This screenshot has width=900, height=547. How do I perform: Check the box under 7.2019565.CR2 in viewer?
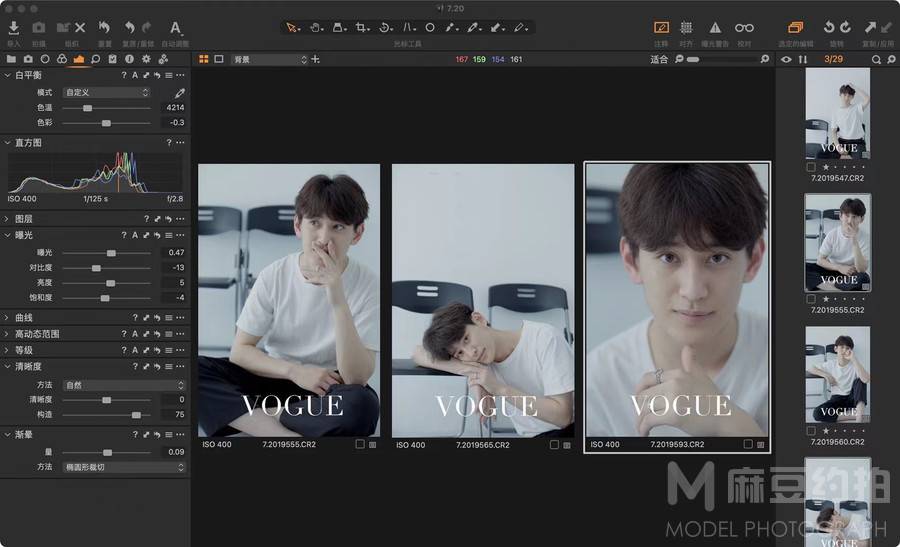click(x=554, y=444)
